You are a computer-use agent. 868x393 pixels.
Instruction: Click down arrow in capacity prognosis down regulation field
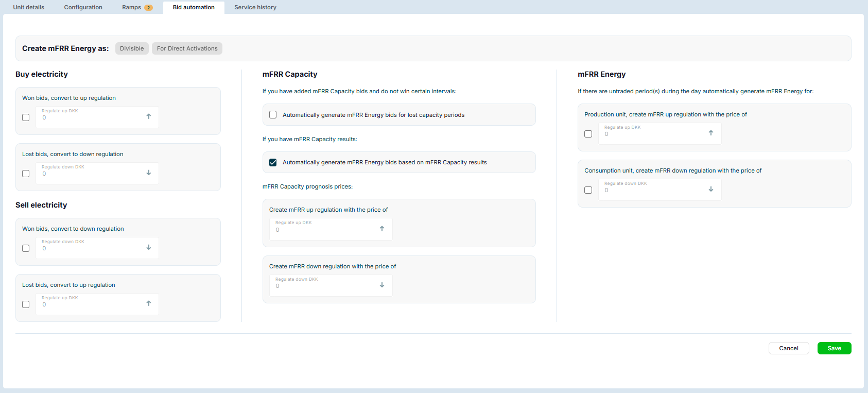[x=382, y=285]
